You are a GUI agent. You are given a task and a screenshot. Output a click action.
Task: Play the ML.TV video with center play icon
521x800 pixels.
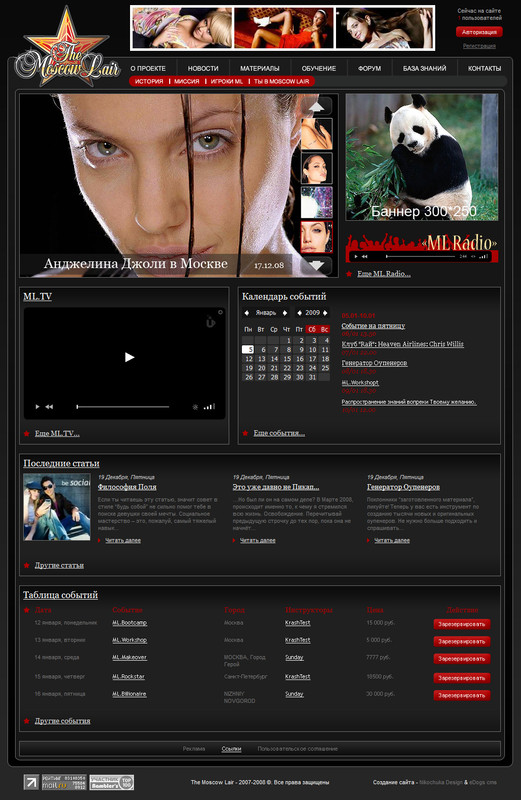[x=130, y=357]
